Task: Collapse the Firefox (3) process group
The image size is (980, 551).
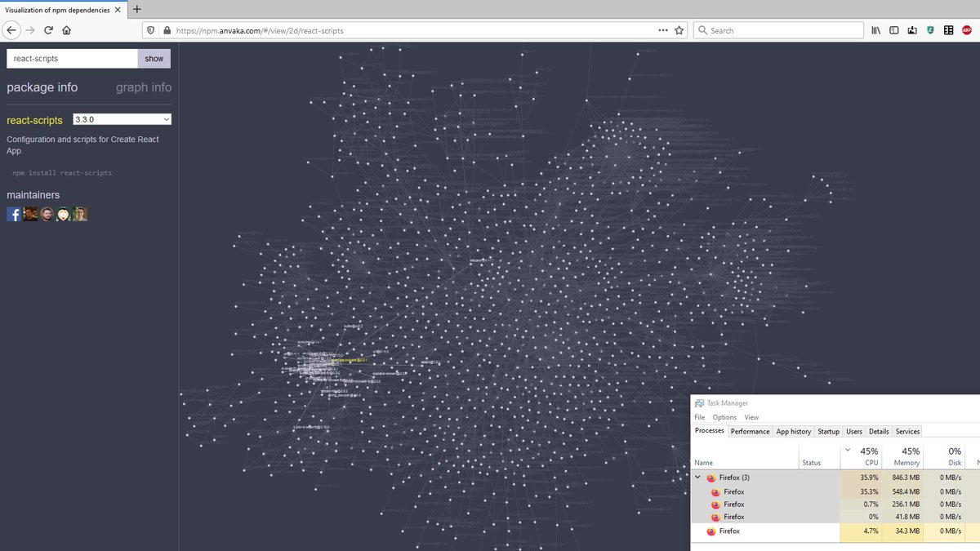Action: (x=697, y=477)
